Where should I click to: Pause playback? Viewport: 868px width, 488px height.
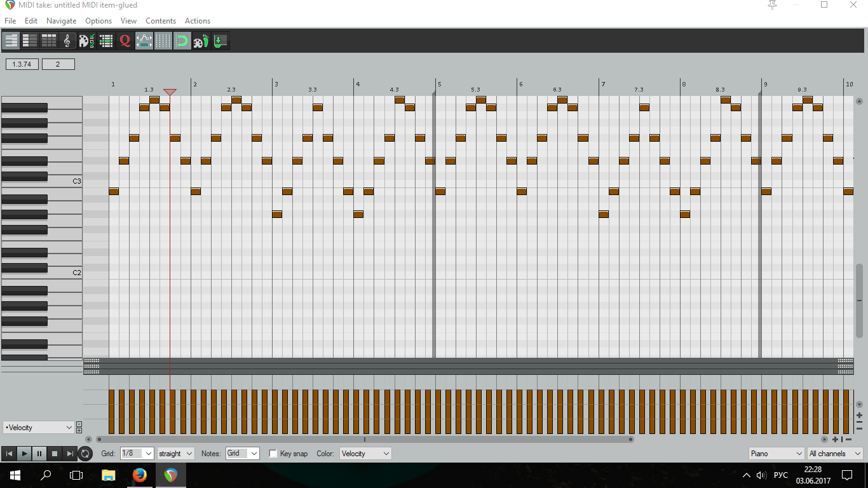click(39, 454)
